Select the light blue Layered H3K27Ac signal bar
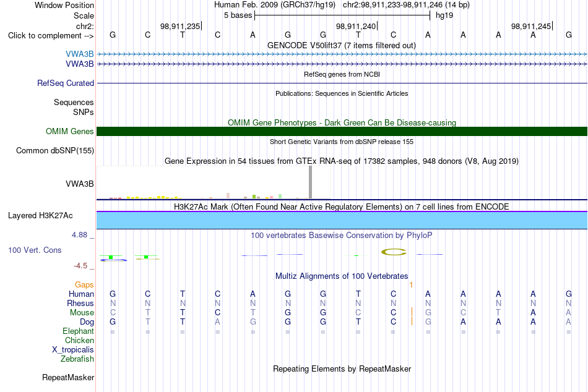Screen dimensions: 588x392 (x=342, y=220)
